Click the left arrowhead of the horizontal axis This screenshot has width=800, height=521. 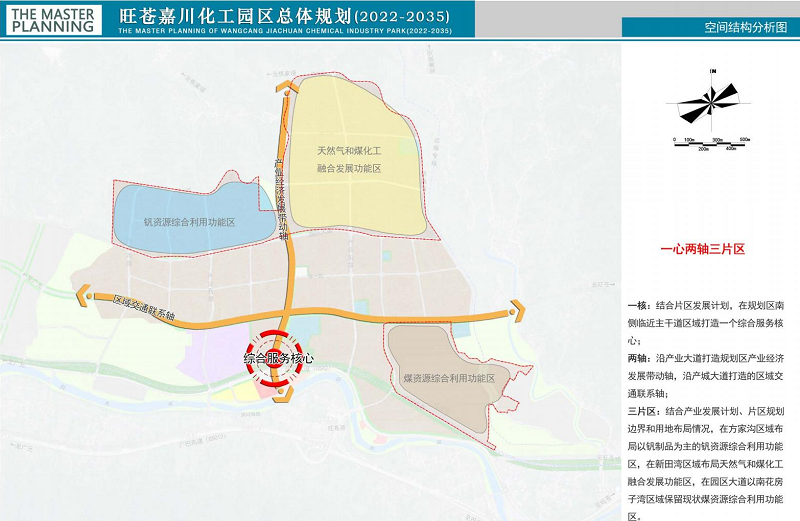[84, 295]
